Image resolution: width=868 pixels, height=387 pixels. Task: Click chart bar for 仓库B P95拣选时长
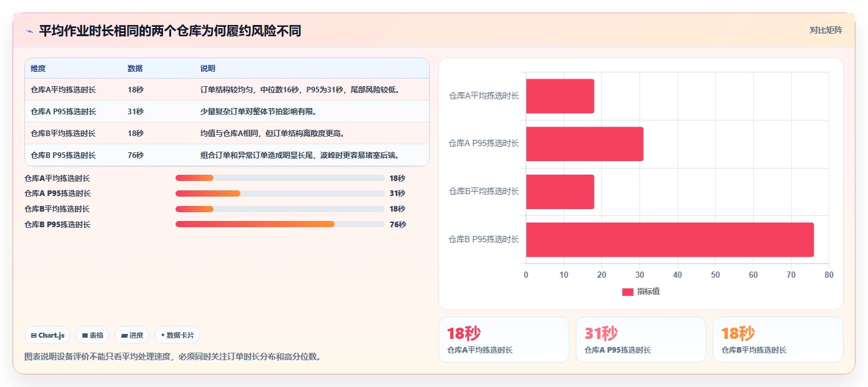pos(670,240)
